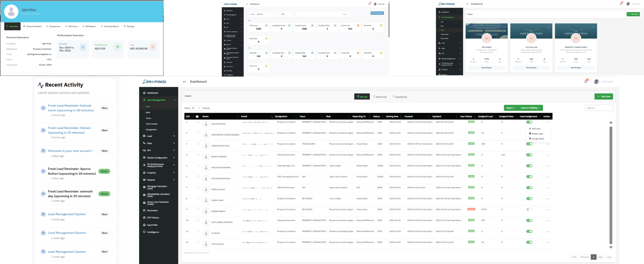Click Ajith Pillai's profile avatar in blue header
This screenshot has width=644, height=264.
(x=11, y=12)
